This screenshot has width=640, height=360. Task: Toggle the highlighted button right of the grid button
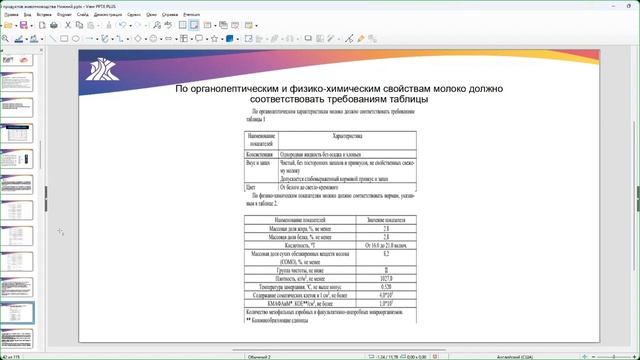tap(194, 25)
